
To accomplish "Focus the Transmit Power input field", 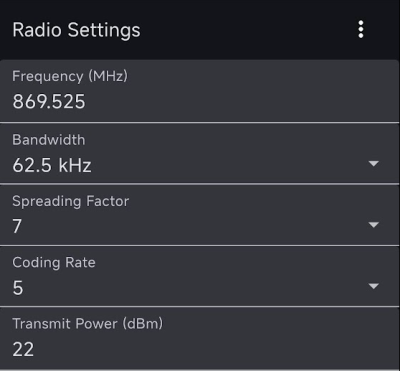I will (x=199, y=338).
